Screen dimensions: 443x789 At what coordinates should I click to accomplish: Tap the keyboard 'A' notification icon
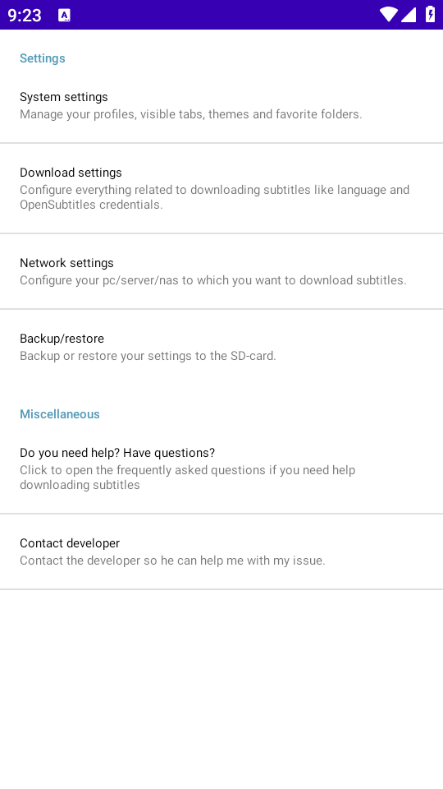pos(64,15)
